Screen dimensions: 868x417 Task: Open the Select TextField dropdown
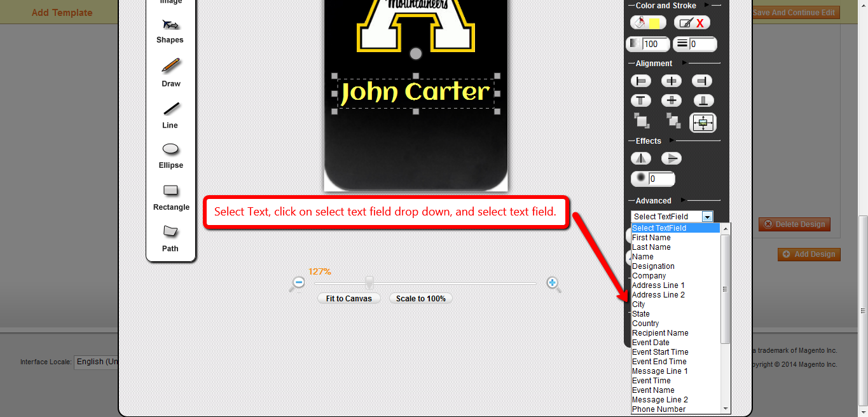(x=672, y=217)
